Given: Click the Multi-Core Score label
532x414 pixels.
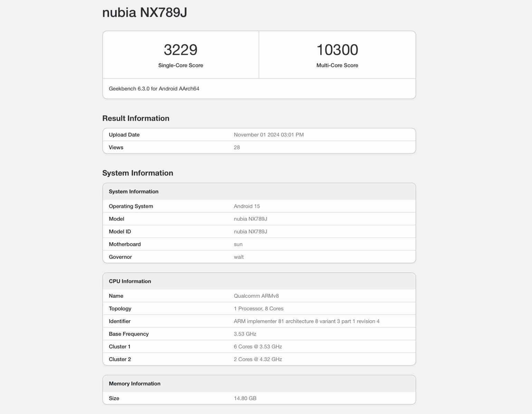Looking at the screenshot, I should (x=337, y=65).
